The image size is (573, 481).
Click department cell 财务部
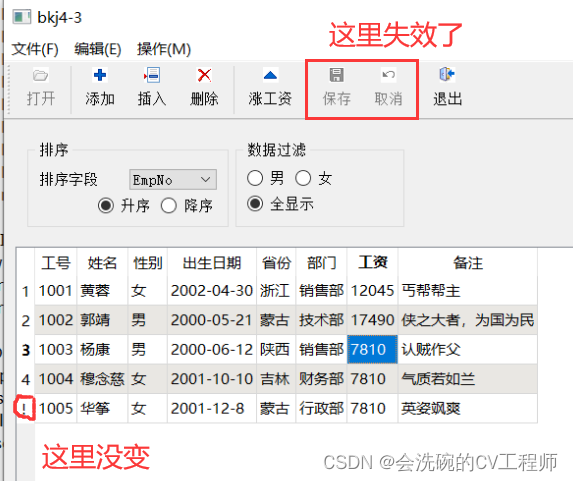321,379
